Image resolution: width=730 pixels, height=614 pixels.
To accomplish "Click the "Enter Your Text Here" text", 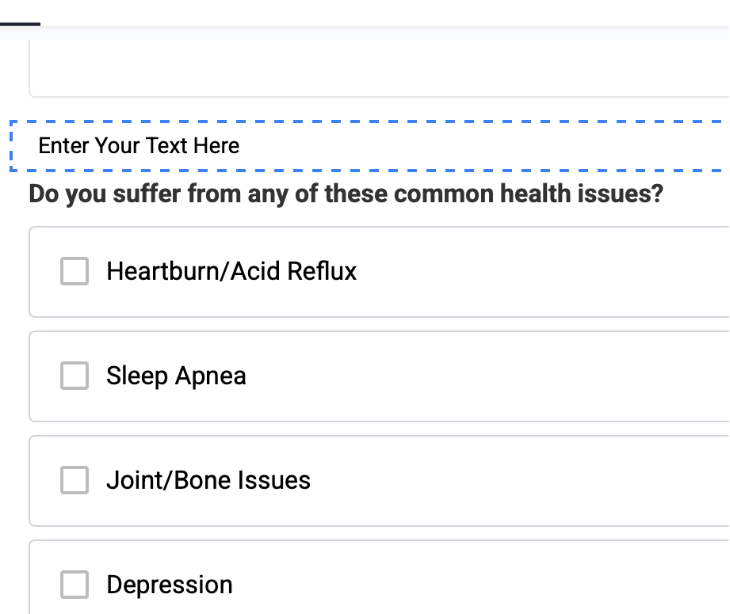I will (x=138, y=146).
